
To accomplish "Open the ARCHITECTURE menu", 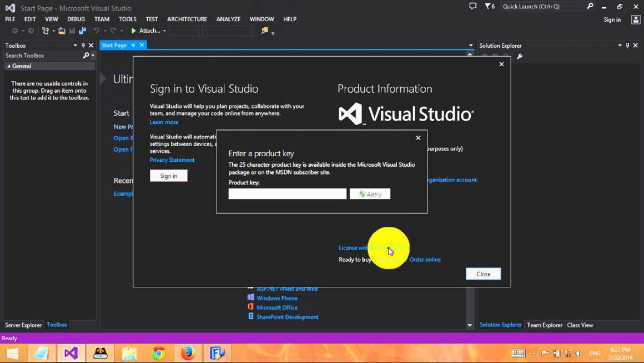I will 187,18.
